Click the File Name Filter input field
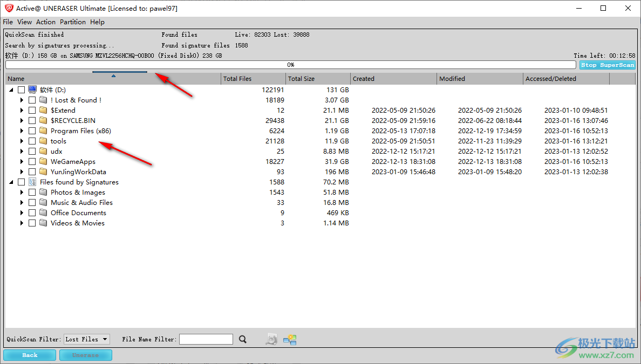 206,339
